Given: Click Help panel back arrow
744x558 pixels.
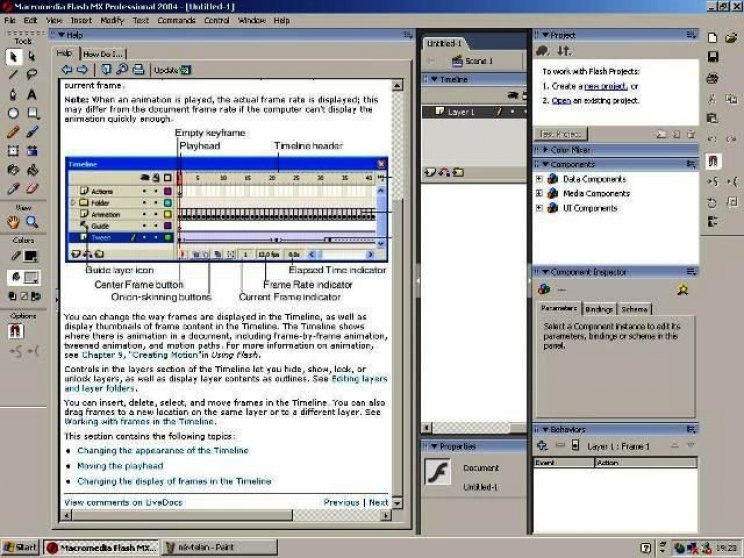Looking at the screenshot, I should point(67,70).
